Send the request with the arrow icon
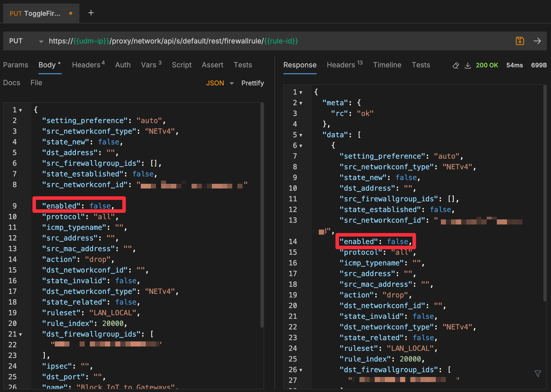The height and width of the screenshot is (392, 551). (x=537, y=41)
